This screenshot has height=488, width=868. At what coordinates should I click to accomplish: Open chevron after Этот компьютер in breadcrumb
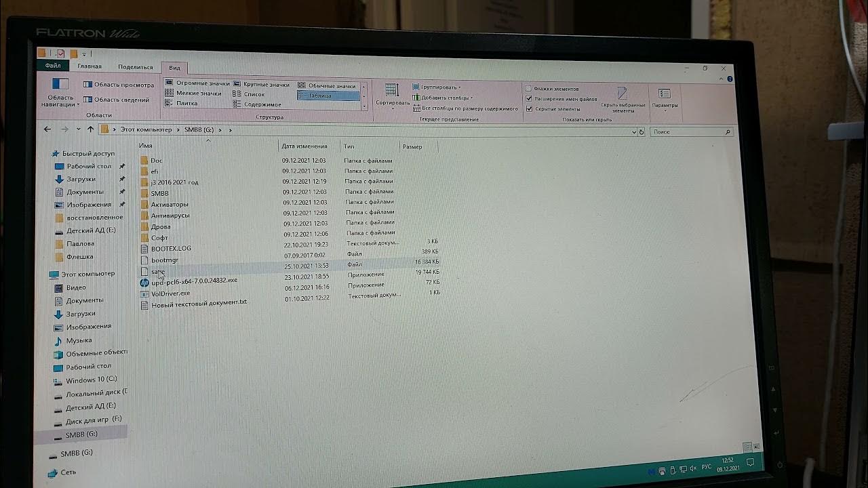click(178, 129)
